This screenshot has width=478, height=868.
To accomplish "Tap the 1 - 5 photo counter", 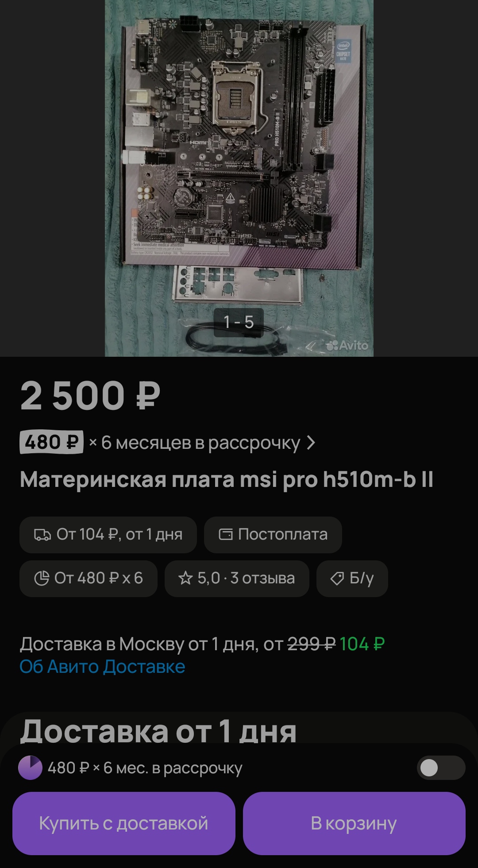I will pos(239,322).
